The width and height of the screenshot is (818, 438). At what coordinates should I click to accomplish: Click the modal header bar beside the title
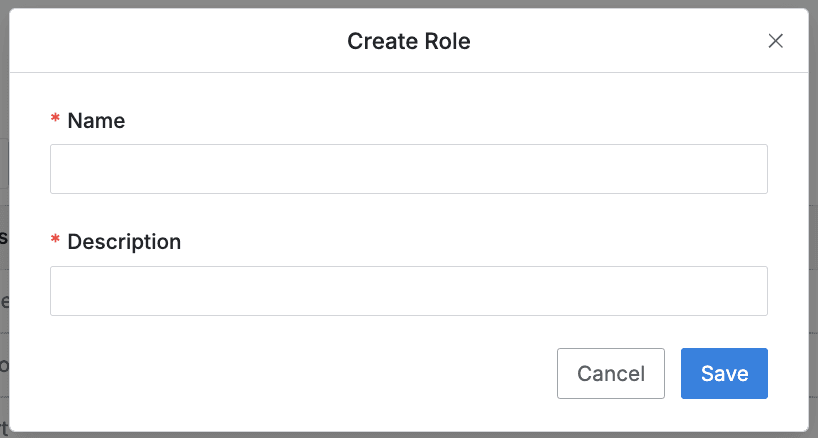coord(200,41)
